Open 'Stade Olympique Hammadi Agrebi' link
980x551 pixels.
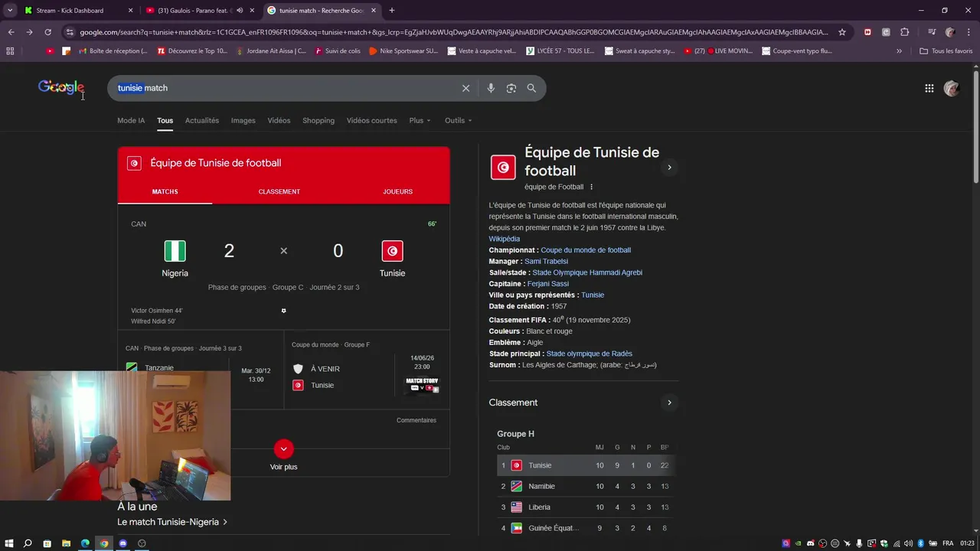click(587, 272)
